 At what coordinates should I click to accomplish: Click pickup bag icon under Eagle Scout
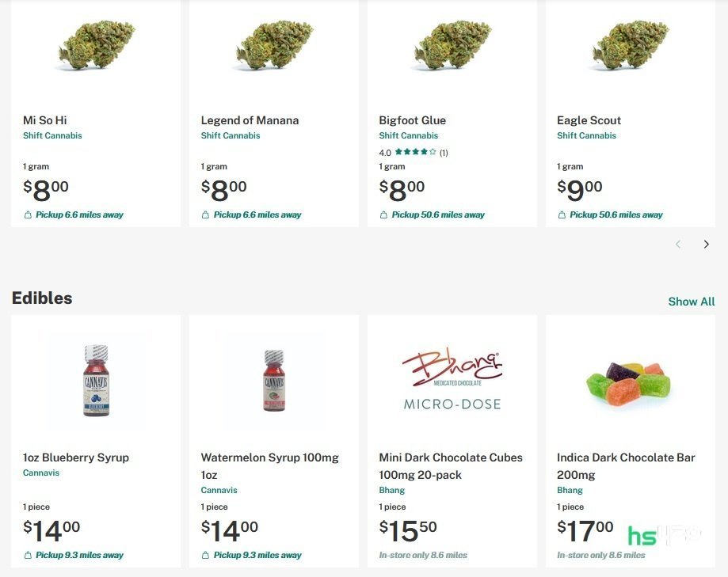coord(562,214)
